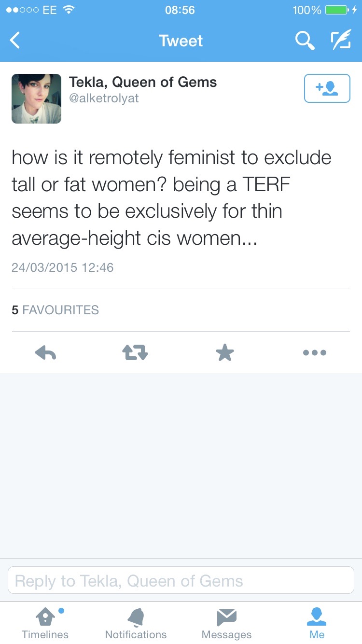
Task: Open the 5 Favourites list
Action: click(x=55, y=310)
